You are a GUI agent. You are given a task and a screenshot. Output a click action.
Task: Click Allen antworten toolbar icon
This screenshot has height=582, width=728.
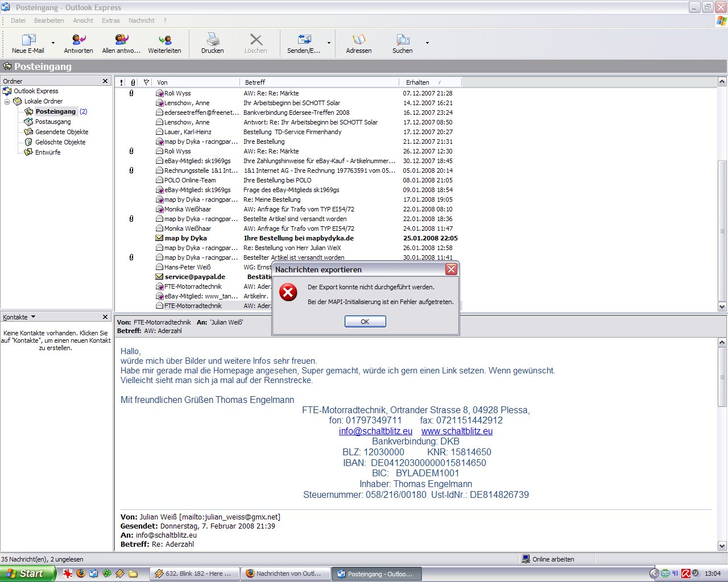[x=121, y=40]
